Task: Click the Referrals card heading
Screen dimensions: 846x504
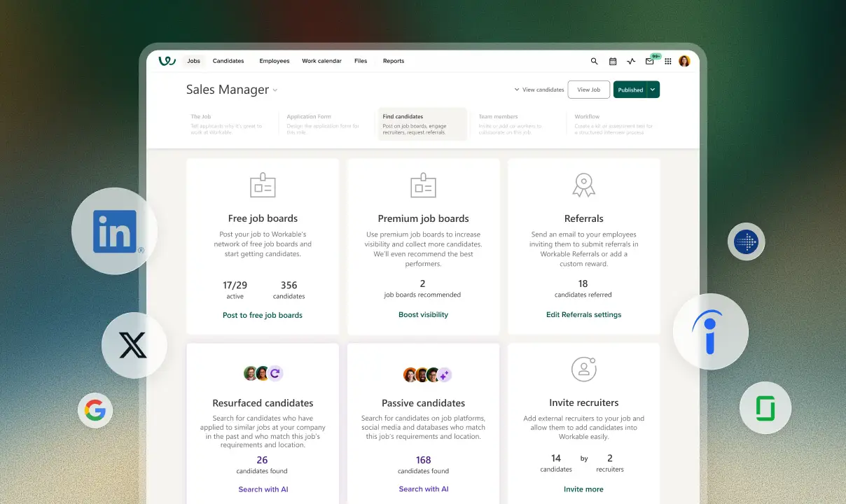Action: tap(583, 218)
